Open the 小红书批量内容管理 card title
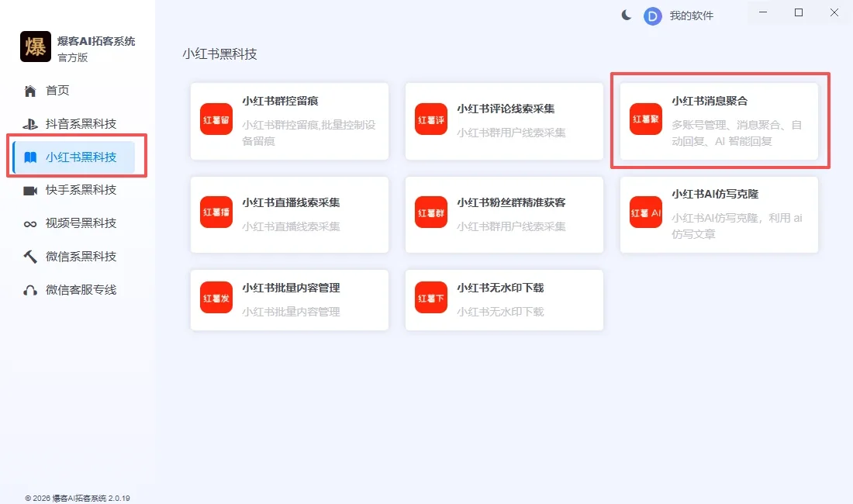The width and height of the screenshot is (853, 504). 291,288
